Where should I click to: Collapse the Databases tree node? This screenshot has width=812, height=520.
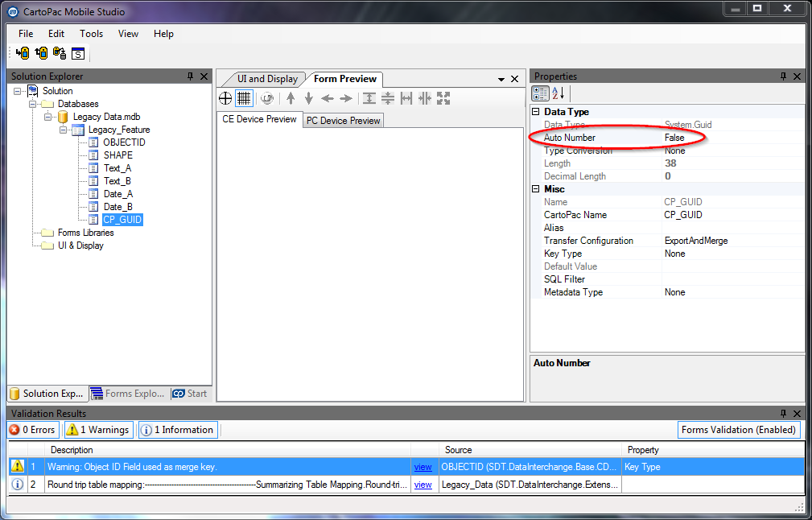[x=33, y=104]
